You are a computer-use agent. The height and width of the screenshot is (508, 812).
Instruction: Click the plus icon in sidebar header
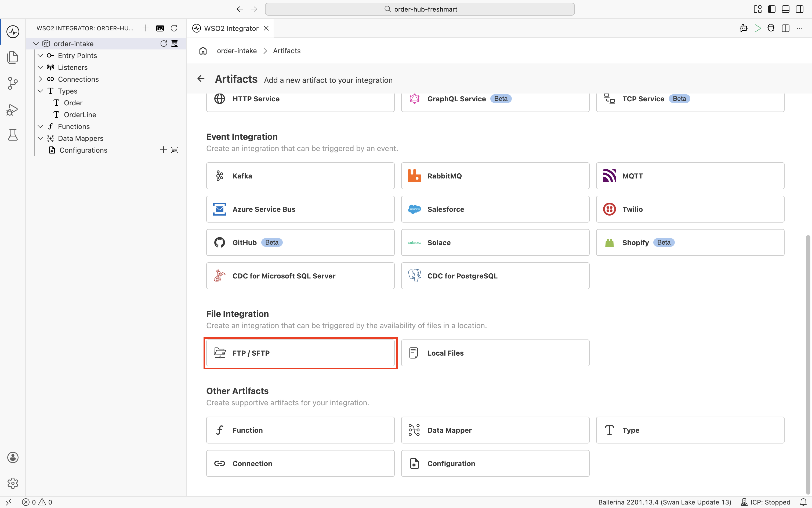pyautogui.click(x=146, y=28)
